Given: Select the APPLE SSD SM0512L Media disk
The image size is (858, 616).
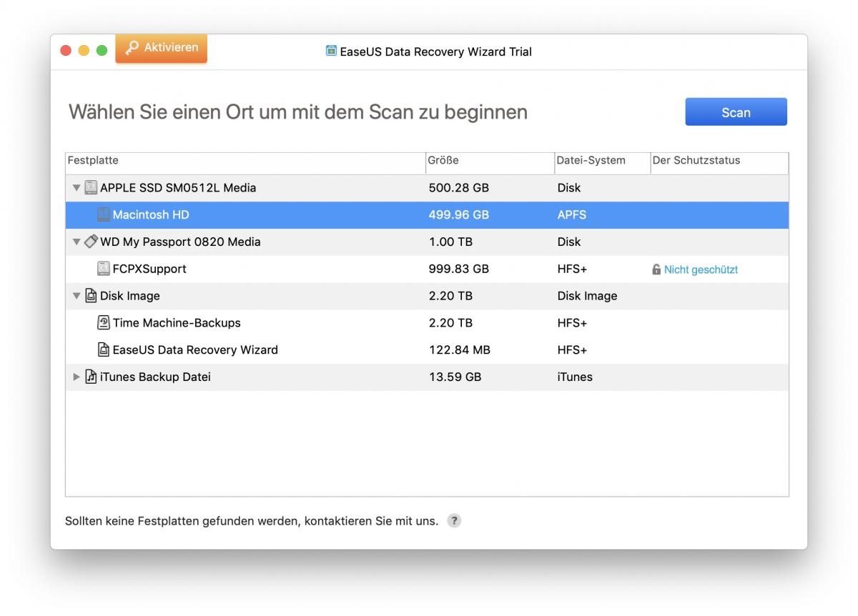Looking at the screenshot, I should [x=427, y=188].
